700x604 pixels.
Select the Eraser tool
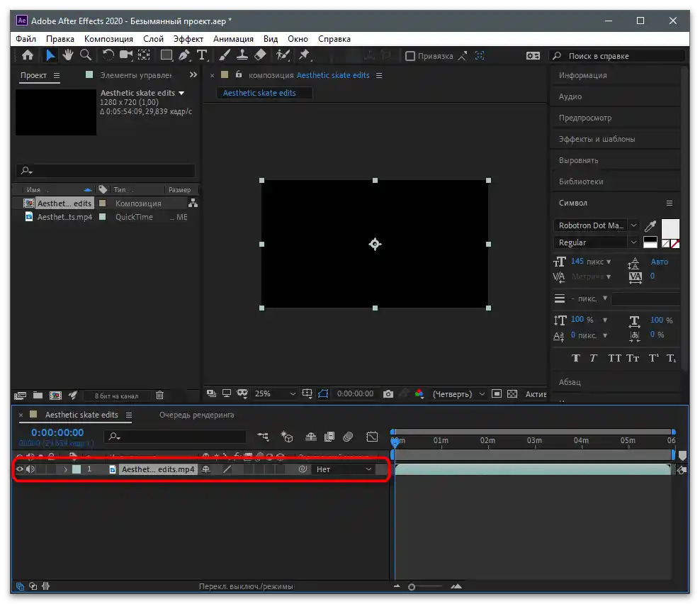coord(260,55)
